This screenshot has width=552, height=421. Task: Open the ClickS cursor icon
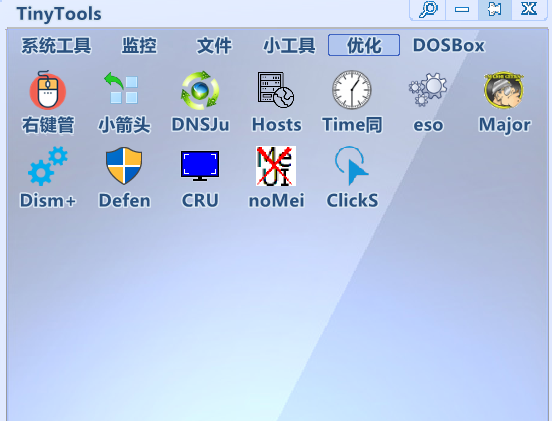352,166
